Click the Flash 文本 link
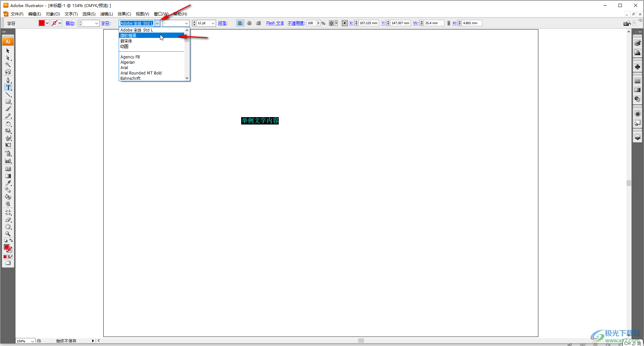Viewport: 644px width, 346px height. (x=275, y=23)
